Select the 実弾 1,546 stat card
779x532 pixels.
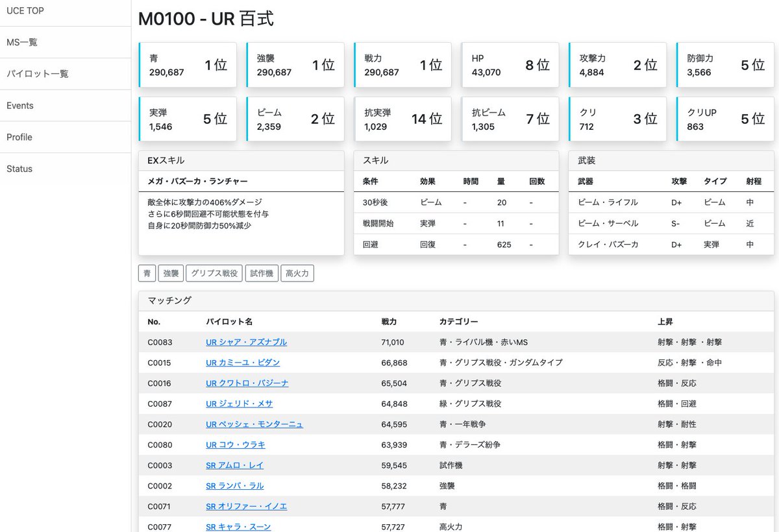point(187,119)
